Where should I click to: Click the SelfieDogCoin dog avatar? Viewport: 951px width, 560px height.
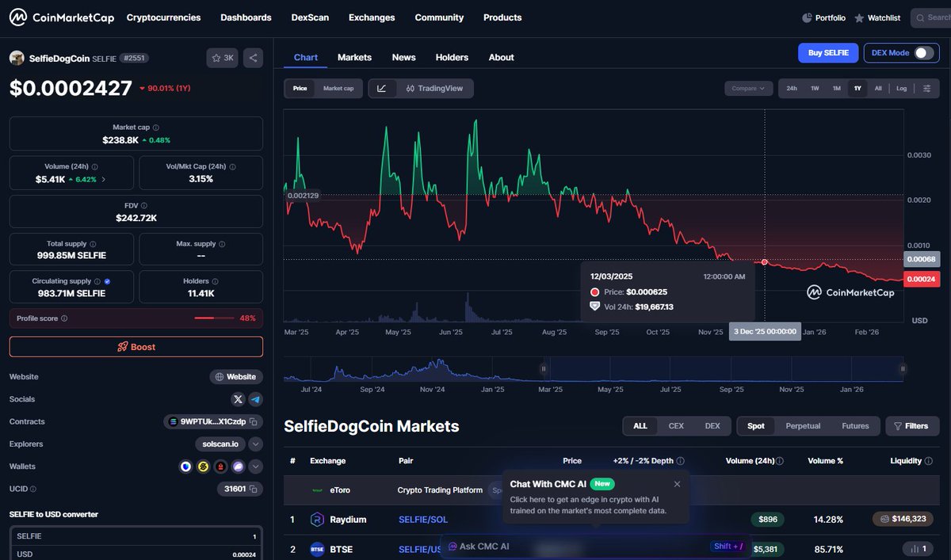[17, 58]
